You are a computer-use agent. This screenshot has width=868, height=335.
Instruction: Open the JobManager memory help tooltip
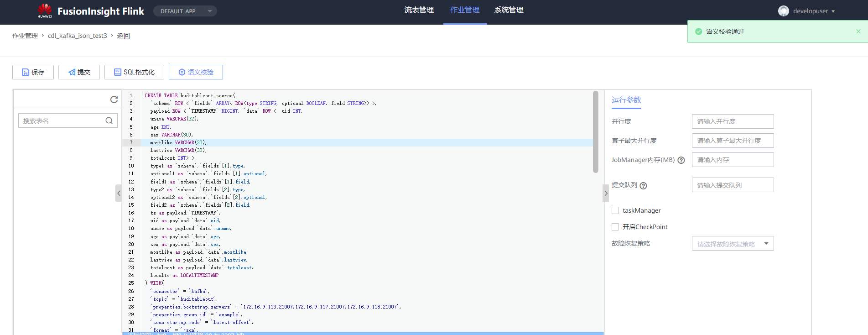[681, 160]
